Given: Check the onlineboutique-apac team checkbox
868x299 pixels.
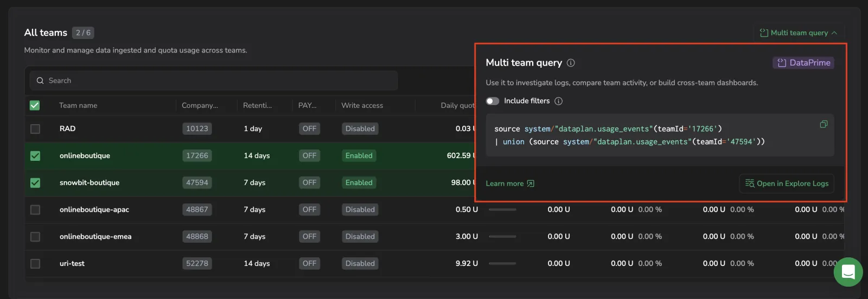Looking at the screenshot, I should pyautogui.click(x=35, y=210).
